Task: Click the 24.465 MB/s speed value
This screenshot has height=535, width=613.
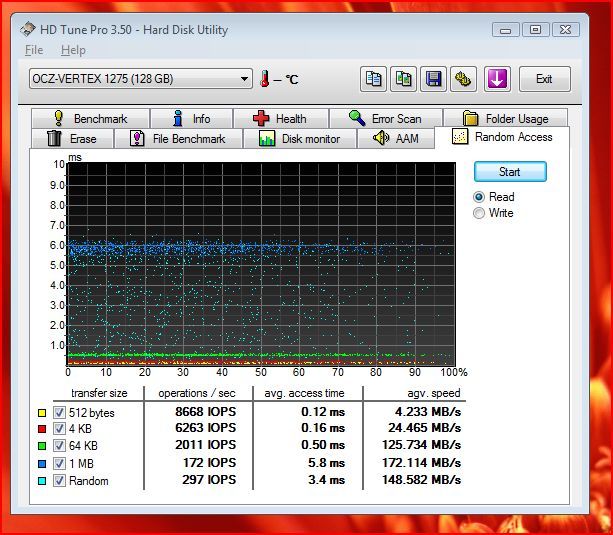Action: coord(425,428)
